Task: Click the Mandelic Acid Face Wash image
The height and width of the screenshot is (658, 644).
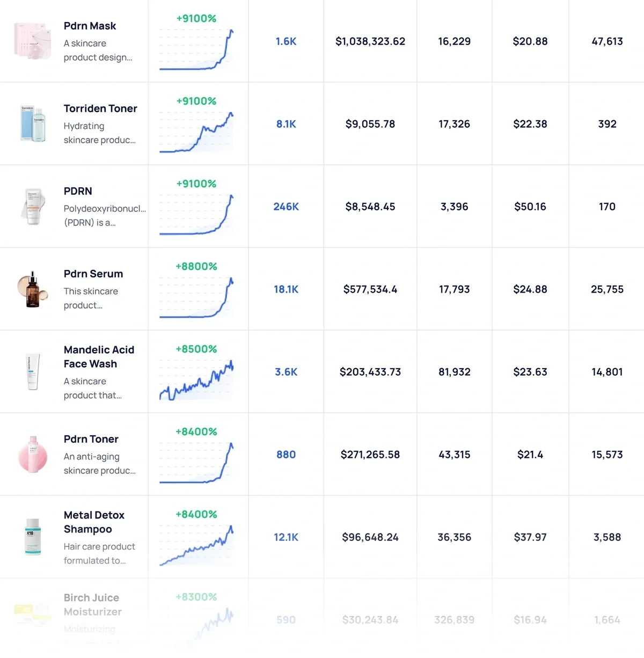Action: 33,371
